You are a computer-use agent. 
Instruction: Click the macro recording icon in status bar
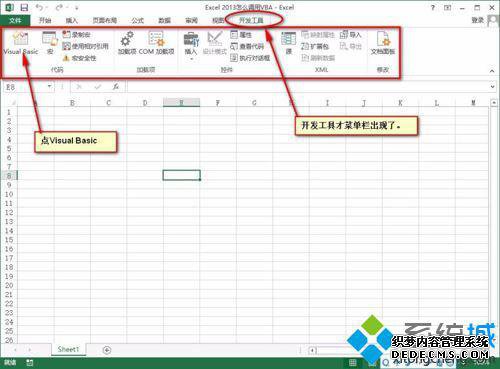click(30, 362)
